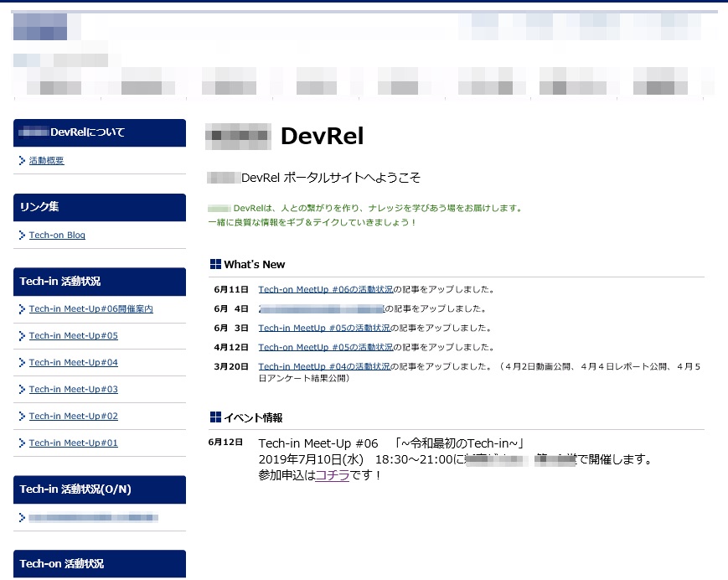Click the 4月12日 date entry

click(231, 347)
